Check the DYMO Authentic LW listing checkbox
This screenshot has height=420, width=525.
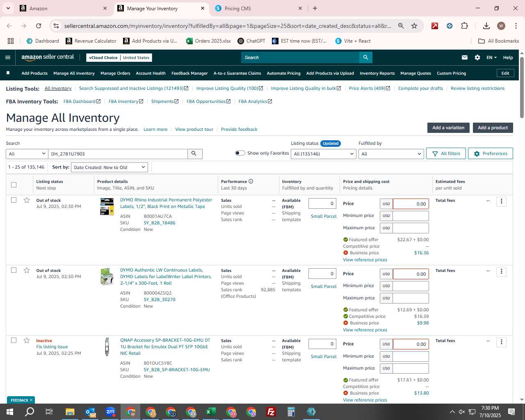pos(14,270)
